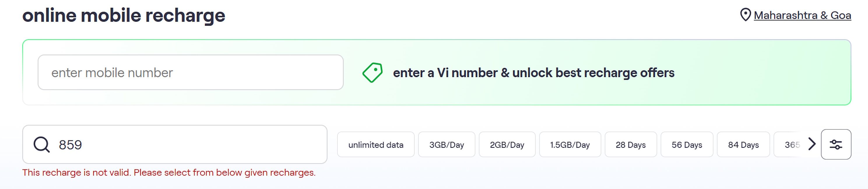This screenshot has width=868, height=189.
Task: Show more filters with right chevron
Action: 812,144
